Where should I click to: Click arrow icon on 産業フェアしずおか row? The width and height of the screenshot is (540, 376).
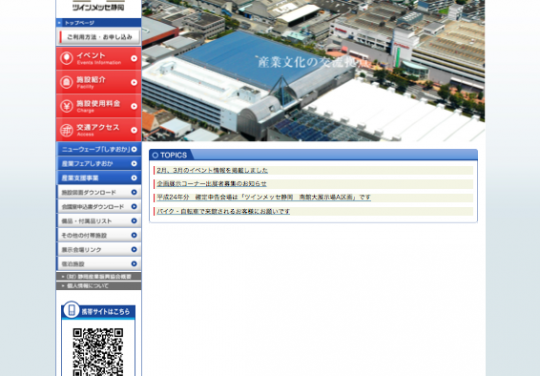134,164
